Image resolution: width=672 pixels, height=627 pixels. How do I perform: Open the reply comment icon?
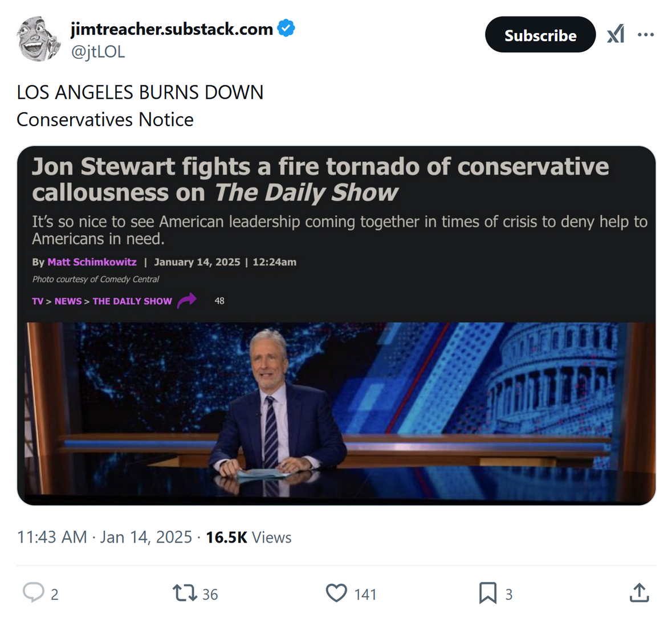tap(34, 593)
